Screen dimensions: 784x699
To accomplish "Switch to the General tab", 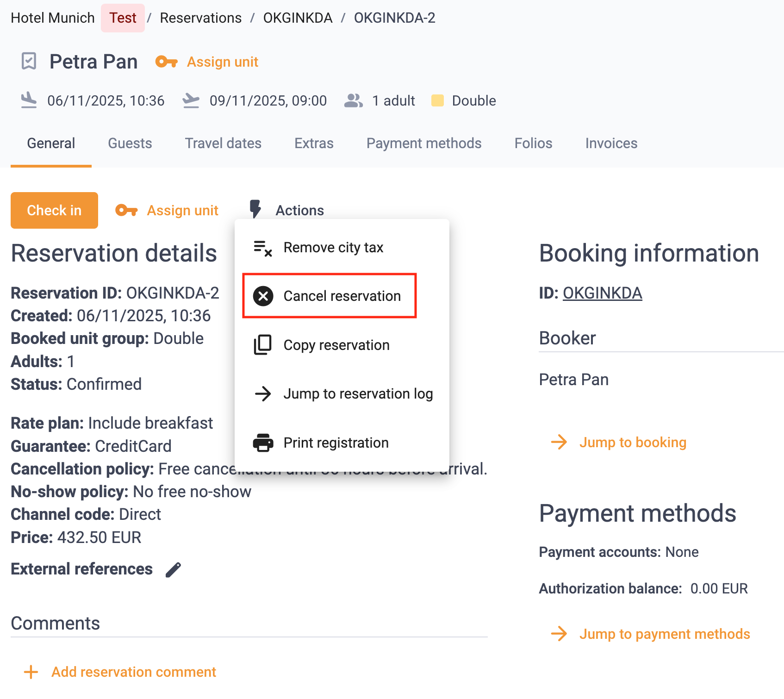I will (x=51, y=144).
